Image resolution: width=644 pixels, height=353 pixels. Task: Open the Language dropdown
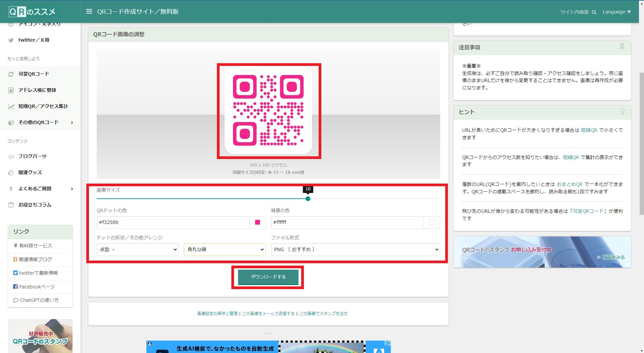(x=616, y=12)
